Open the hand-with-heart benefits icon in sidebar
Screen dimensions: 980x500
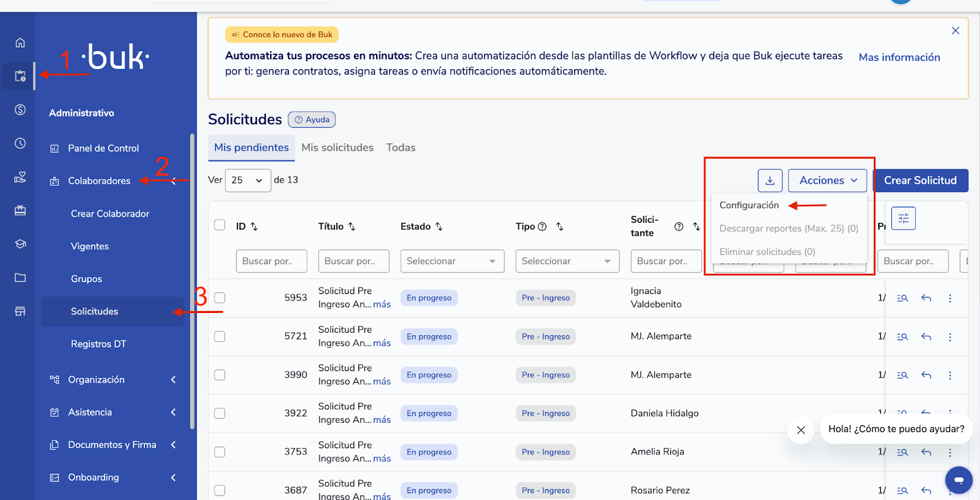[x=20, y=177]
